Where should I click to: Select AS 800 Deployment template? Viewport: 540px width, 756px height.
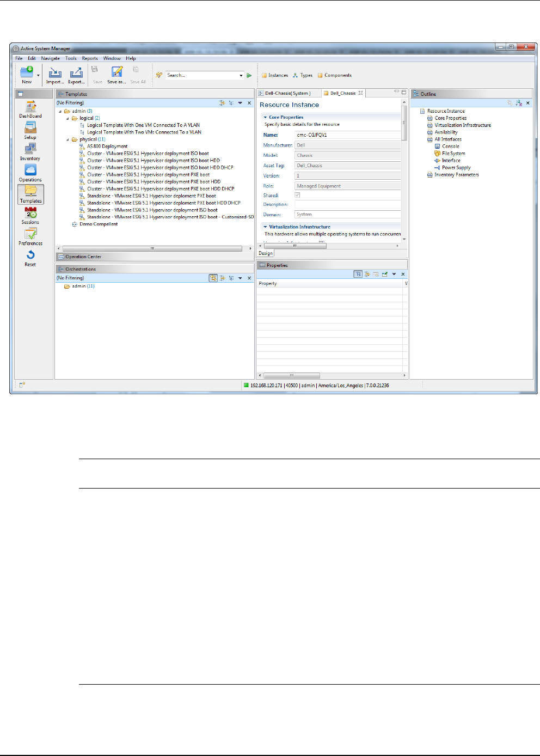(107, 147)
